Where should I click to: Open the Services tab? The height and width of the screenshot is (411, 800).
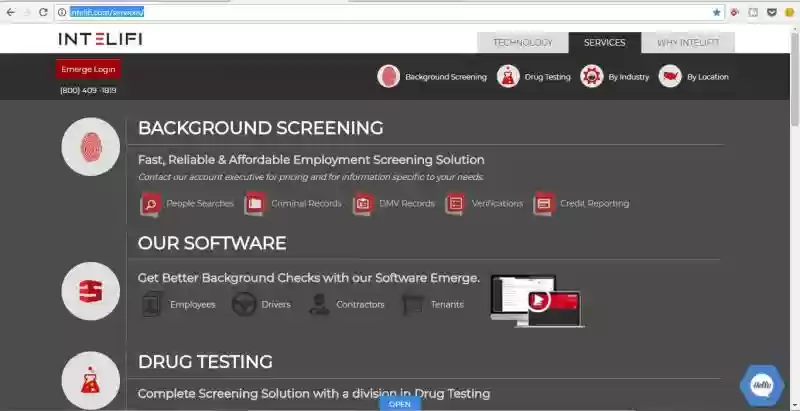coord(605,43)
